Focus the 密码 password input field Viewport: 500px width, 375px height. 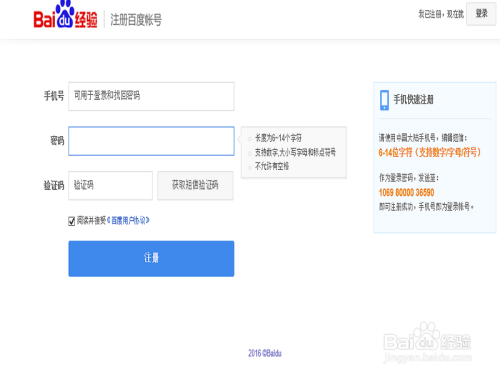click(x=151, y=141)
